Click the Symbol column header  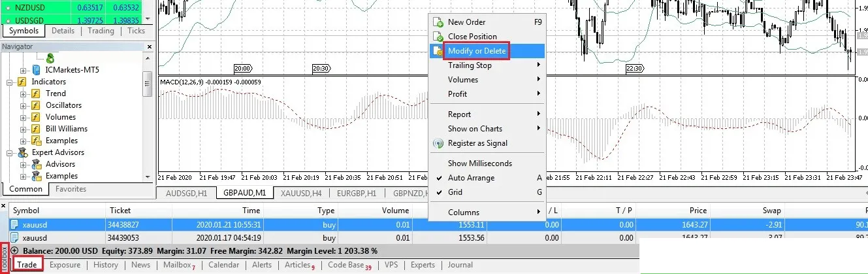tap(57, 211)
